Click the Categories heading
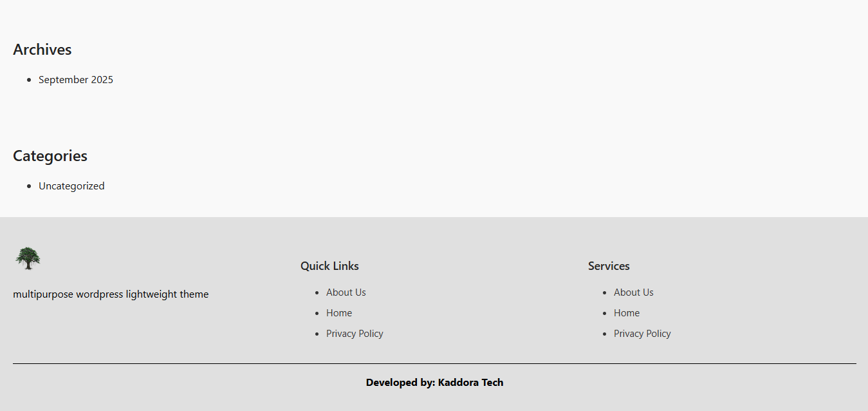The height and width of the screenshot is (411, 868). point(50,156)
